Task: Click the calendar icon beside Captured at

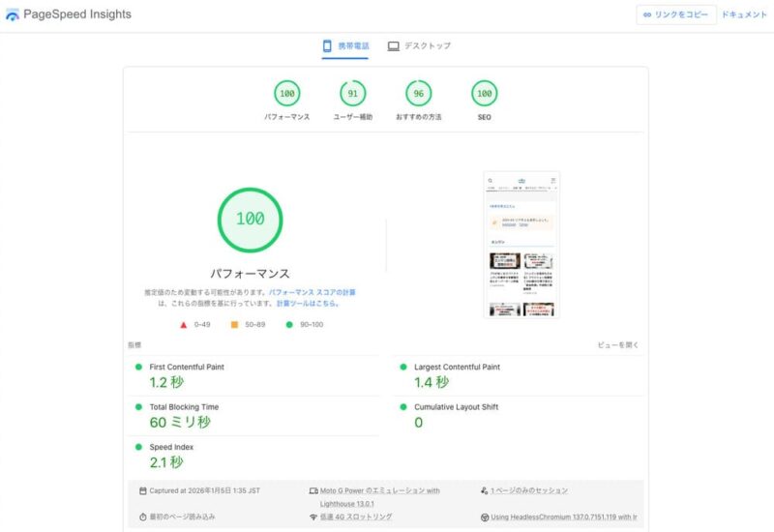Action: point(143,491)
